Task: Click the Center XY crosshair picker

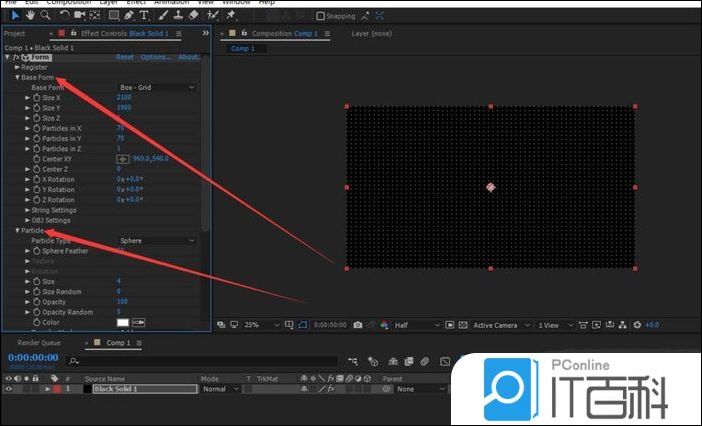Action: coord(124,159)
